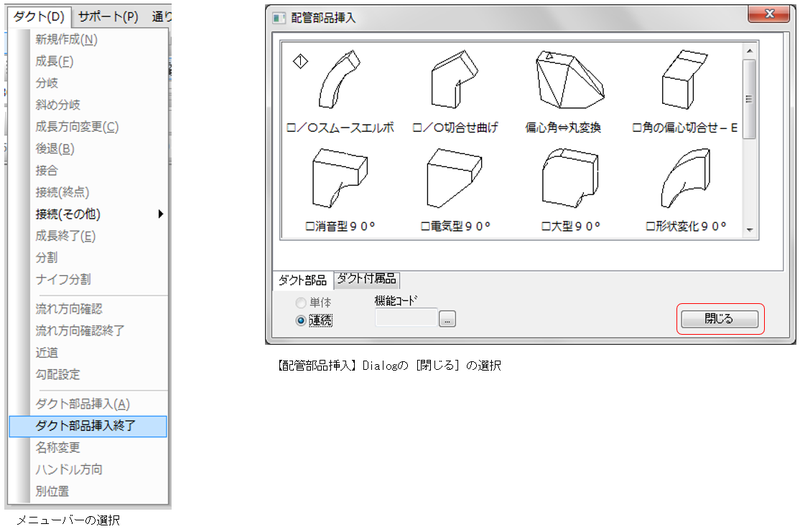Expand the 接続(その他) submenu arrow
This screenshot has height=529, width=800.
click(x=160, y=214)
